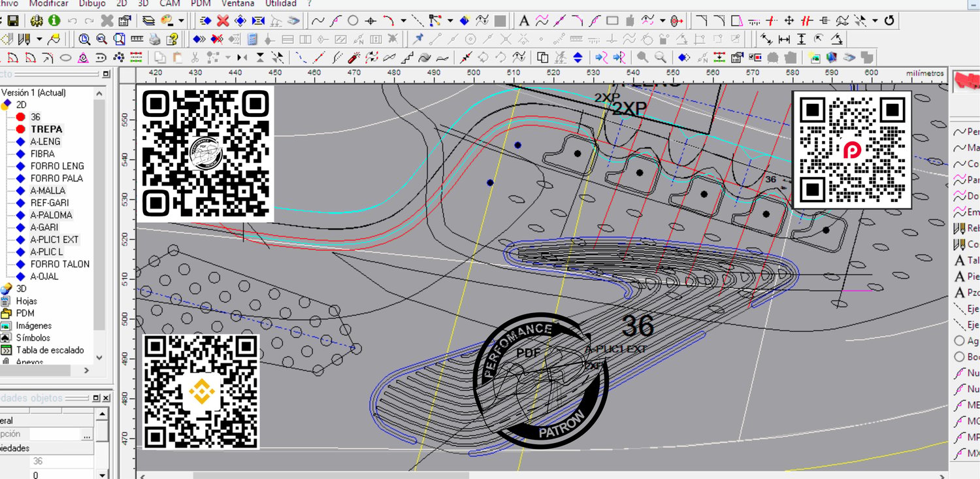Select the FIBRA piece in tree
The width and height of the screenshot is (980, 479).
(42, 154)
